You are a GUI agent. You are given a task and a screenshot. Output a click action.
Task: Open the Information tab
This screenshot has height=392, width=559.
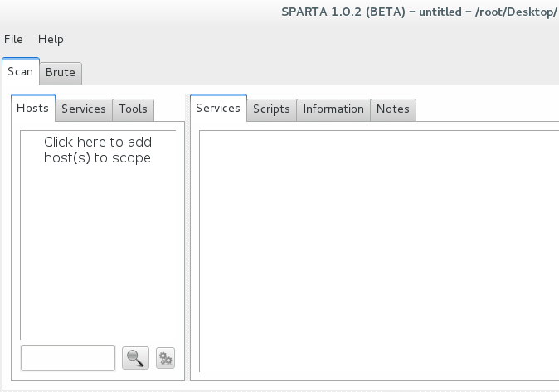(333, 109)
